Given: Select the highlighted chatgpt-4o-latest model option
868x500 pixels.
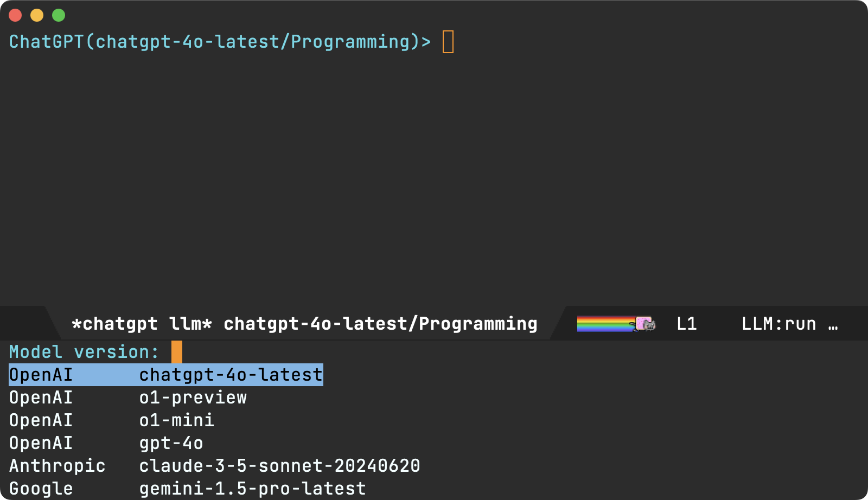Looking at the screenshot, I should pyautogui.click(x=165, y=375).
